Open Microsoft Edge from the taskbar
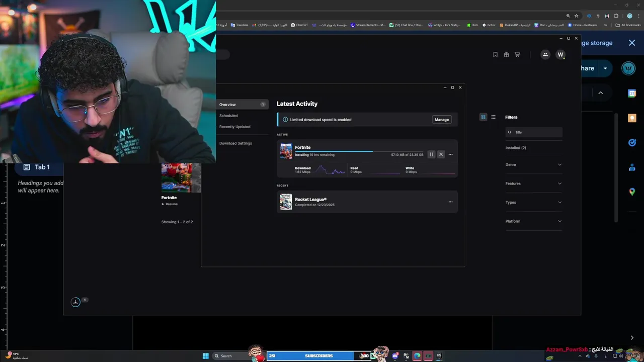Image resolution: width=644 pixels, height=362 pixels. (417, 356)
